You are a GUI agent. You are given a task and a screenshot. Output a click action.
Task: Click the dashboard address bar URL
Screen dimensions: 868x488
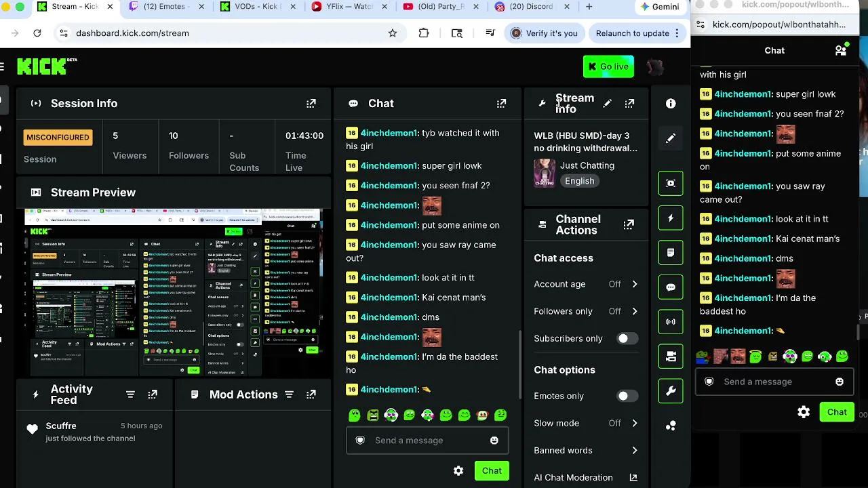tap(132, 33)
